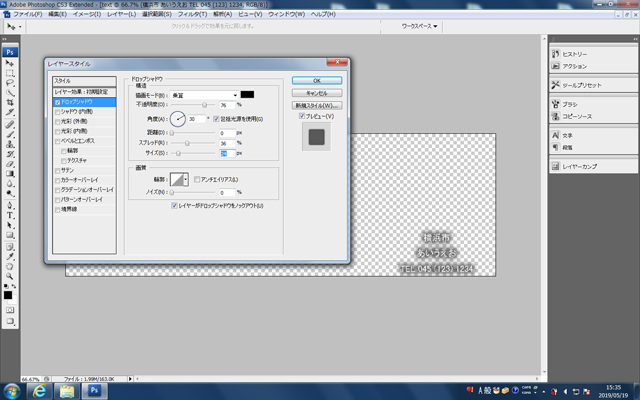Select the Type tool in the toolbox
The image size is (640, 400).
10,215
